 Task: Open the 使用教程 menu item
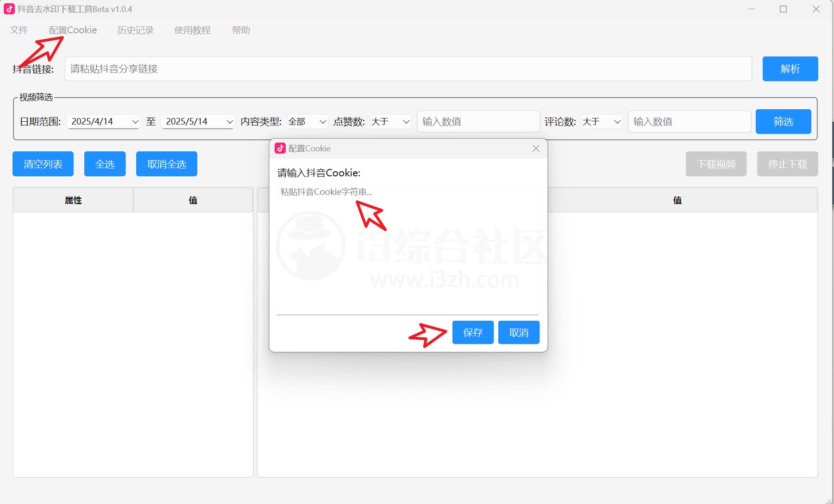pos(192,30)
